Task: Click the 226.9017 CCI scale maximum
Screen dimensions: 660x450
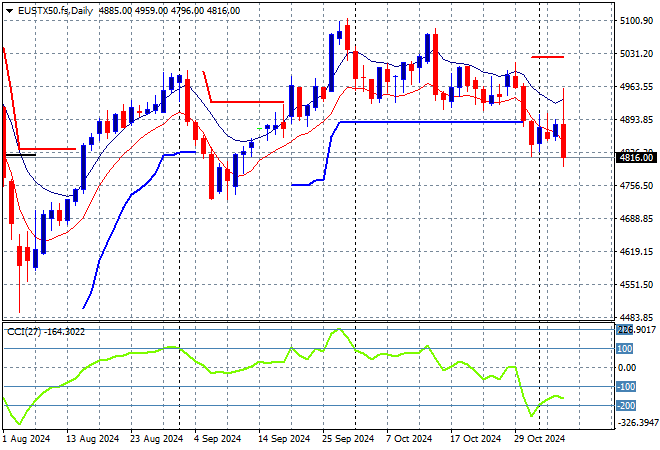Action: (x=635, y=330)
